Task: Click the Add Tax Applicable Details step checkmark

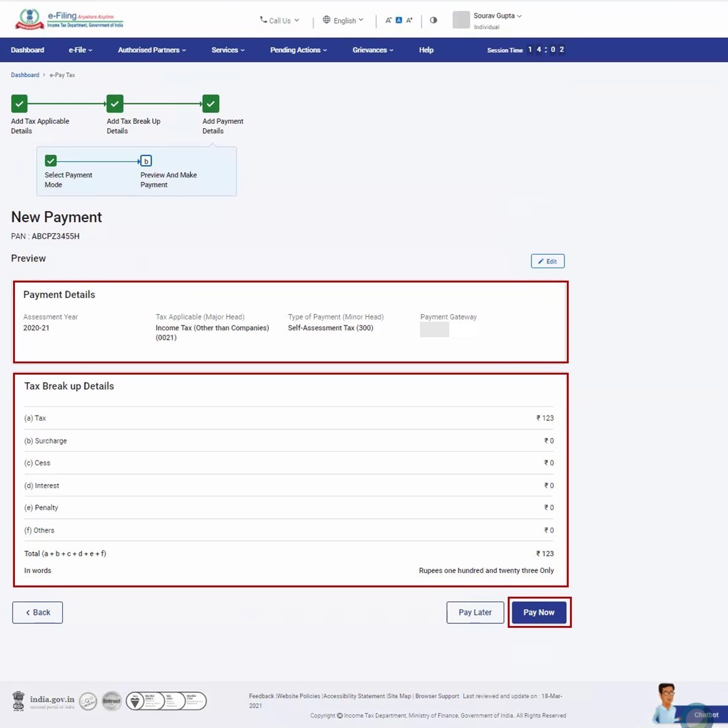Action: 19,103
